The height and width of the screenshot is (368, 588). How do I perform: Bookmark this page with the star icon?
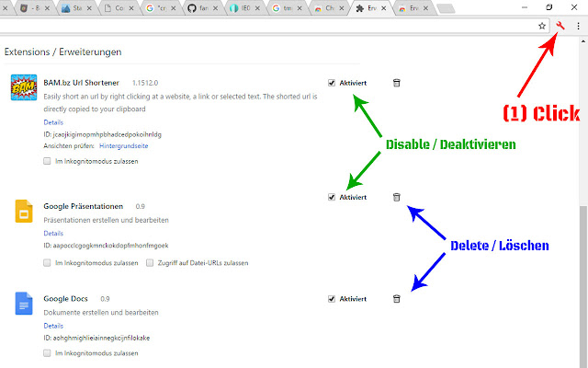[542, 26]
